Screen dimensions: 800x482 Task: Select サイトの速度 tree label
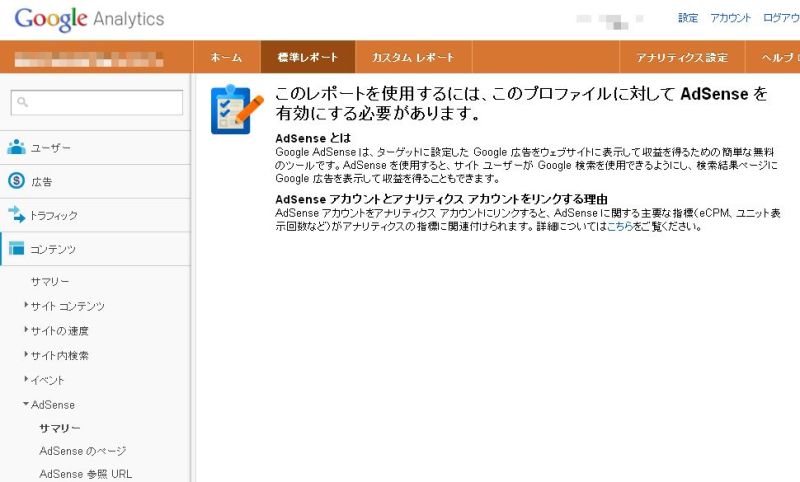(x=59, y=331)
